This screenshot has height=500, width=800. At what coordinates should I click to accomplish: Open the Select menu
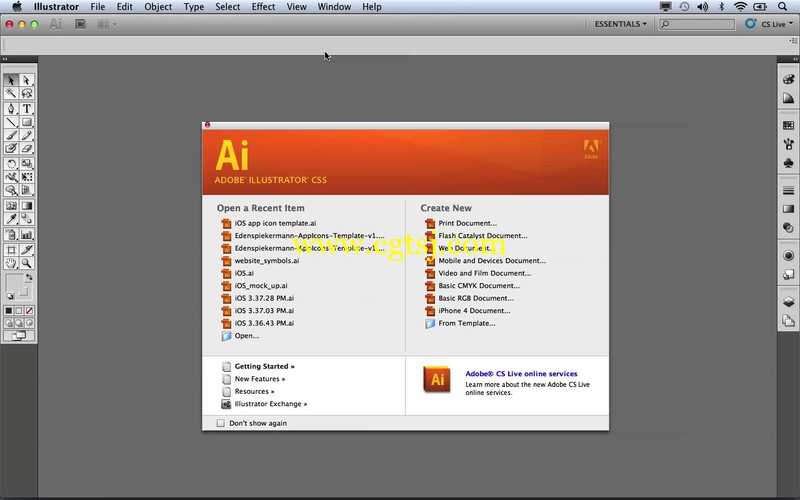click(x=228, y=7)
